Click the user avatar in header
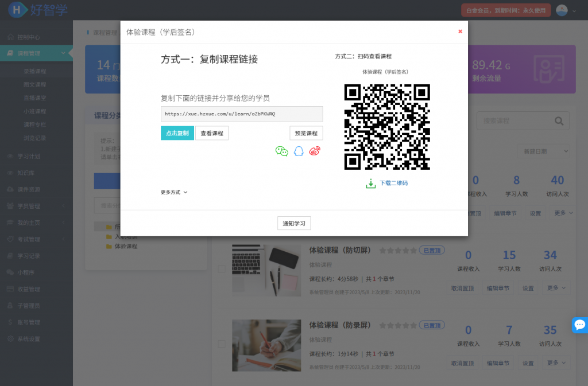The width and height of the screenshot is (588, 386). point(562,10)
